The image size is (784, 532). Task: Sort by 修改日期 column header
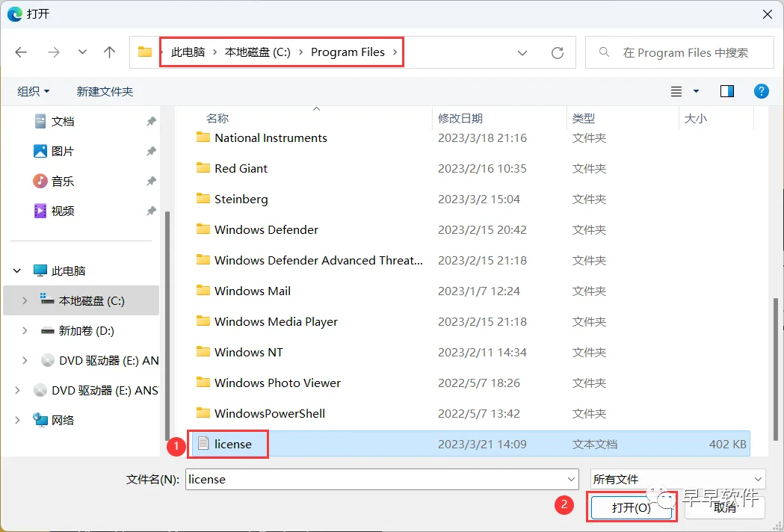pyautogui.click(x=460, y=119)
